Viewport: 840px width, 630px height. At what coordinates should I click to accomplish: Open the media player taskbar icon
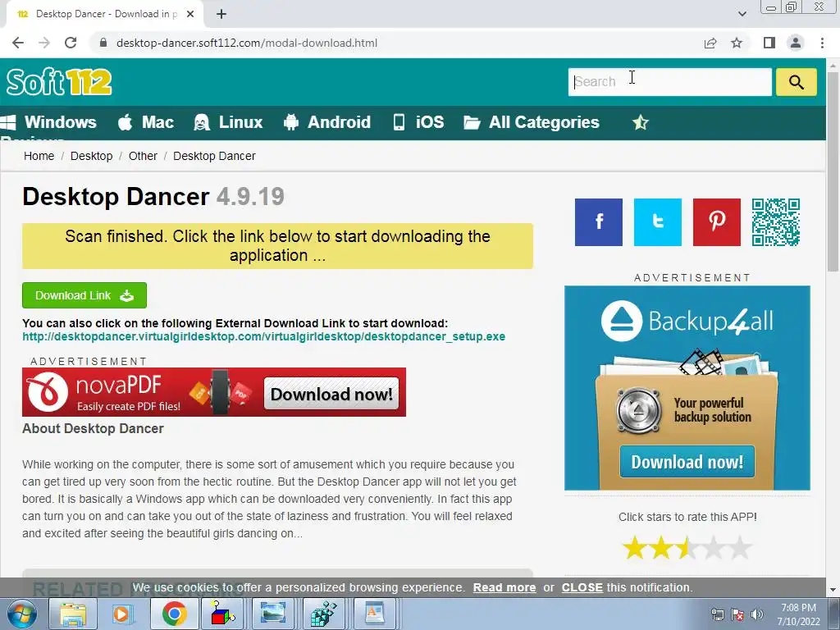pyautogui.click(x=123, y=614)
